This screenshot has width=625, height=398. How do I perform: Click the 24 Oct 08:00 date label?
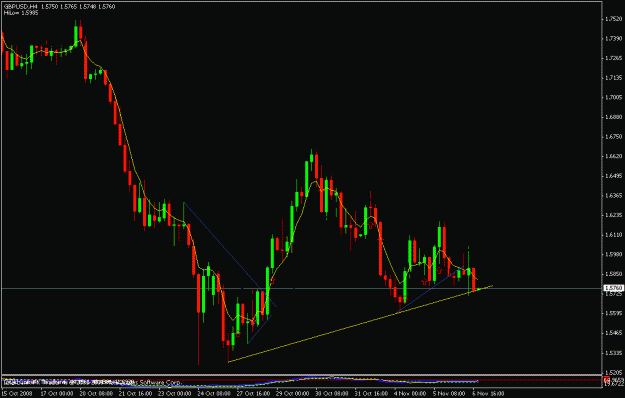pos(214,394)
